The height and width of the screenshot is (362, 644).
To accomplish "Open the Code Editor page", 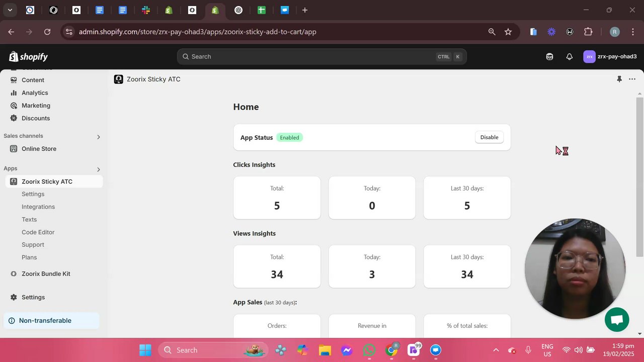I will (38, 232).
